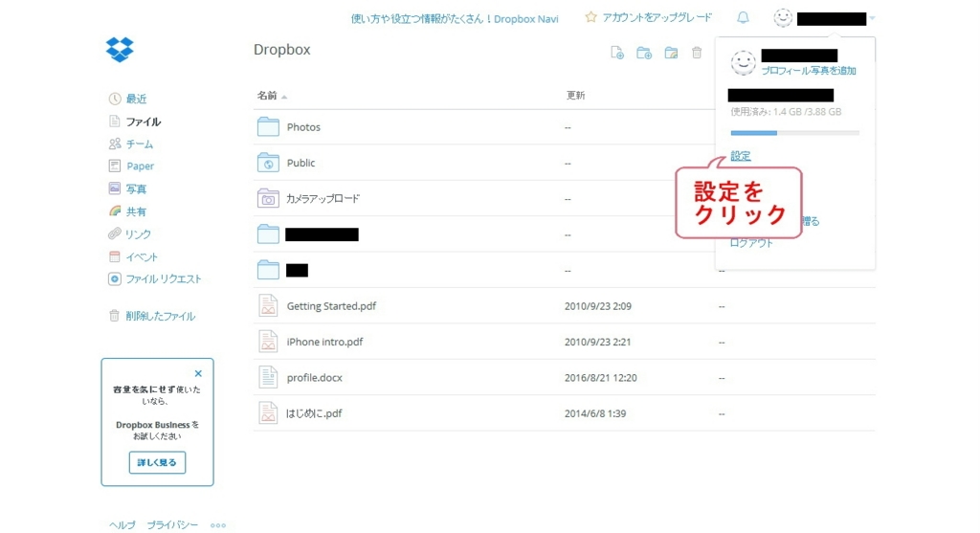Click the camera upload folder icon
980x533 pixels.
point(268,199)
